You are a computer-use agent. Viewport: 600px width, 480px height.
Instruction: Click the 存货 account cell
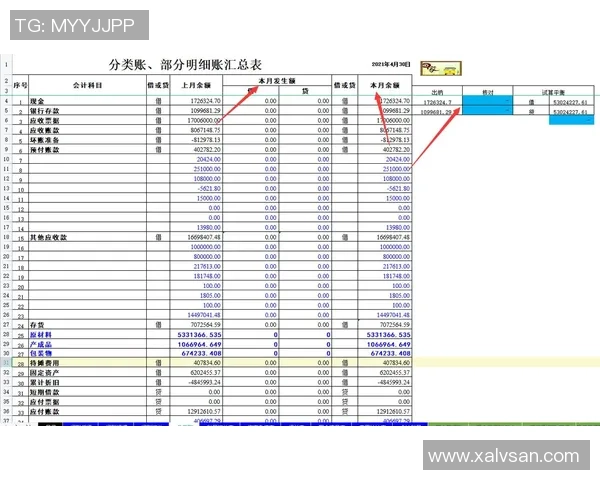click(88, 325)
